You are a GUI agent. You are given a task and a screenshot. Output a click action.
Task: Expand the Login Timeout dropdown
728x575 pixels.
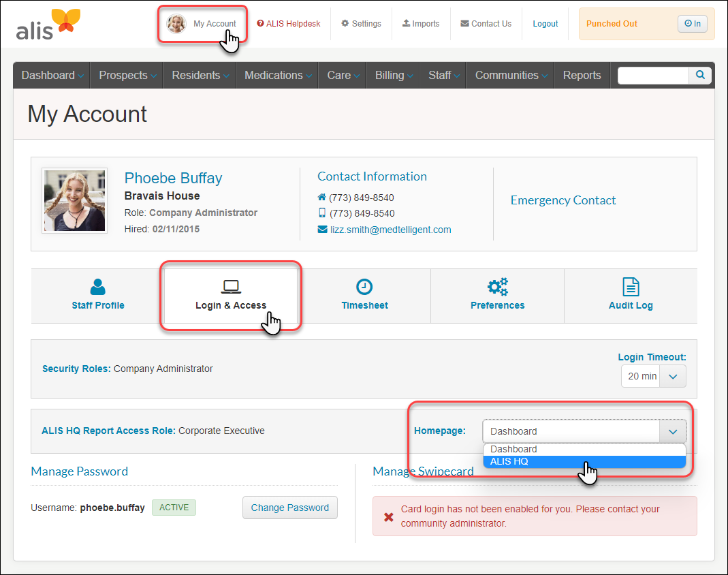(x=672, y=376)
